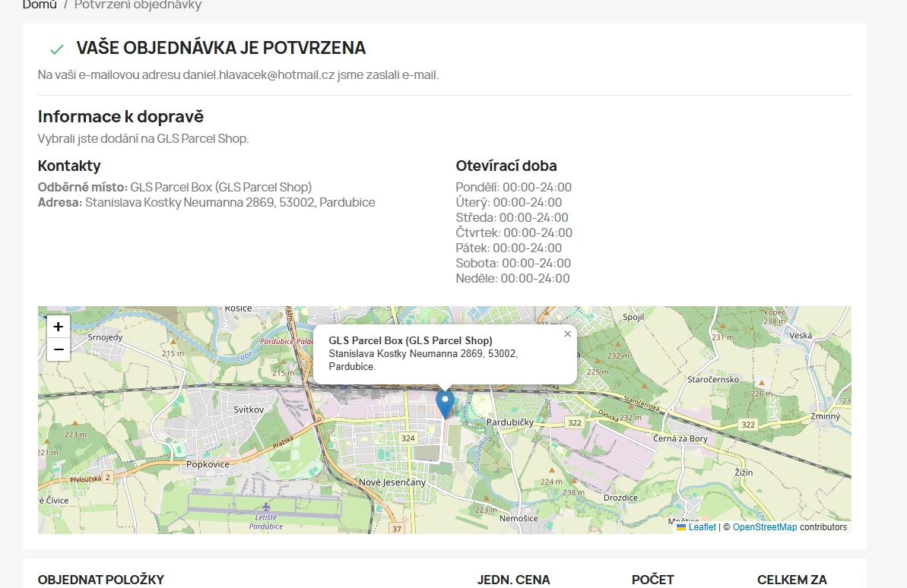This screenshot has height=588, width=907.
Task: Click the blue location marker pin
Action: pos(445,403)
